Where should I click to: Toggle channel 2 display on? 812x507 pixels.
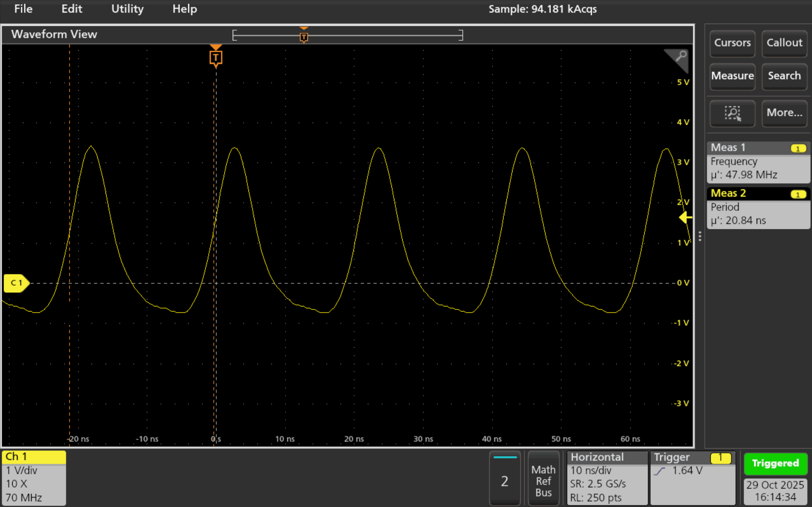pyautogui.click(x=505, y=479)
